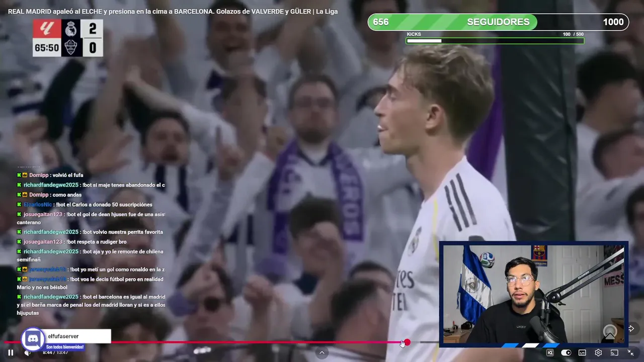The width and height of the screenshot is (644, 362).
Task: Click the KICKS 100 / 500 progress bar
Action: click(x=495, y=41)
